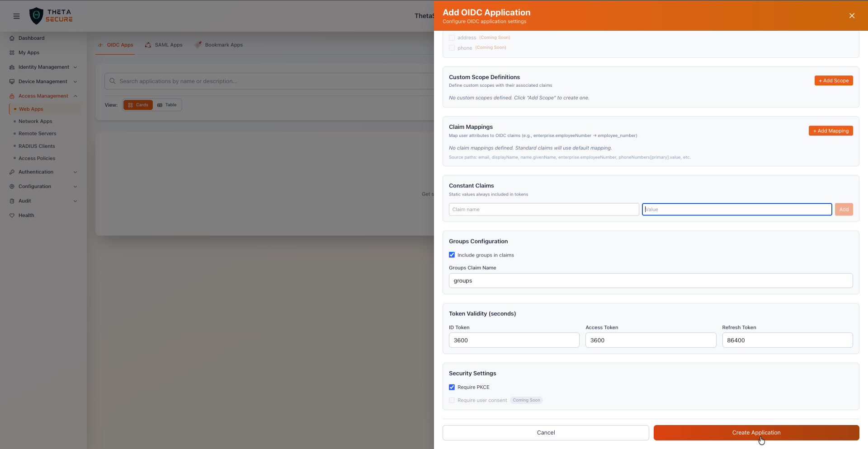Click the Audit sidebar icon

[x=13, y=201]
